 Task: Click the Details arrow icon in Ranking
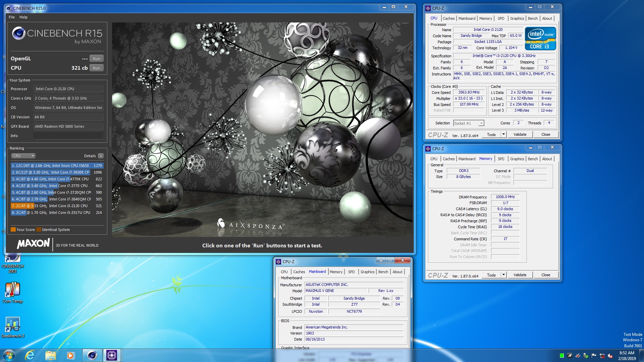point(101,156)
